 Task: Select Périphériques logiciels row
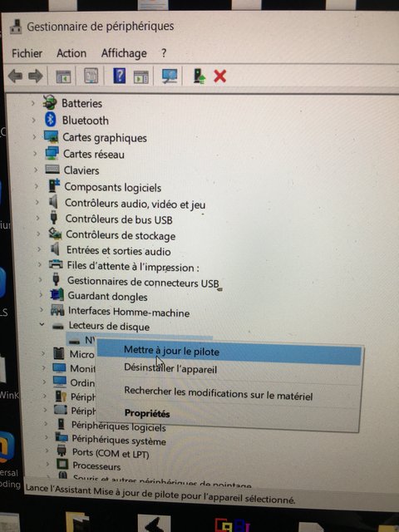tap(118, 426)
